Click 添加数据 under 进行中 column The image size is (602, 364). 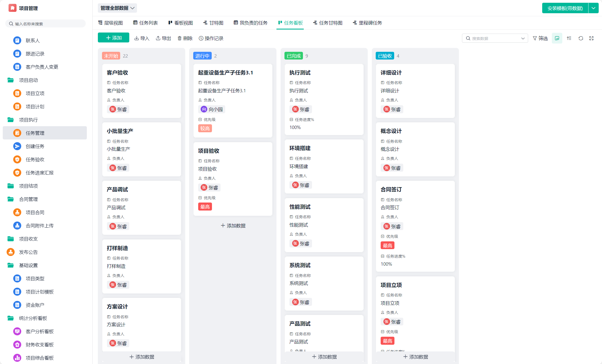pos(233,226)
